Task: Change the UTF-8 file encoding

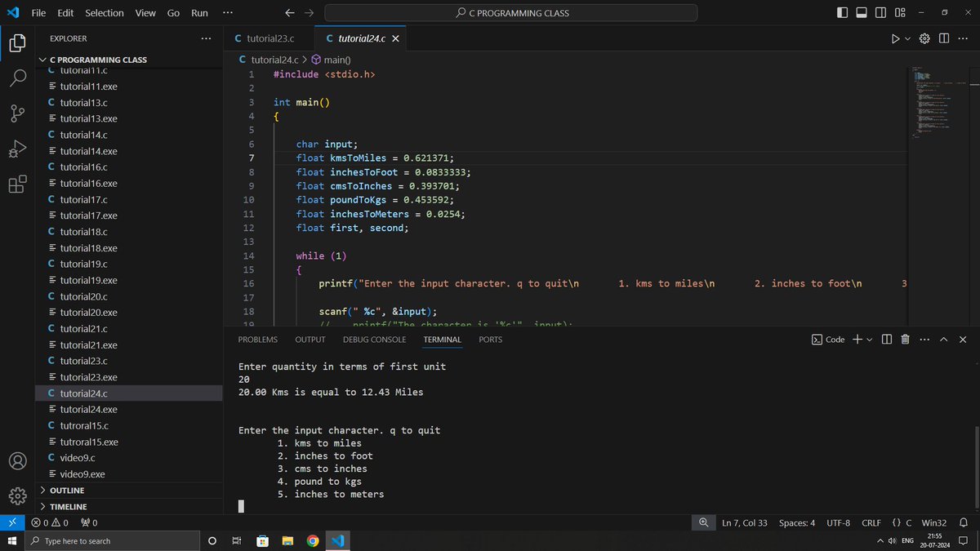Action: [x=838, y=522]
